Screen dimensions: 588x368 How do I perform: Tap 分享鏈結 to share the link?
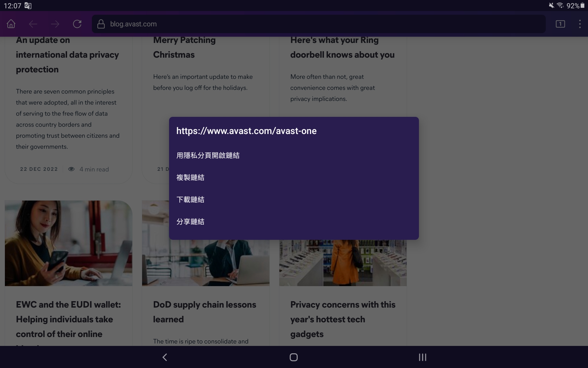pyautogui.click(x=190, y=222)
